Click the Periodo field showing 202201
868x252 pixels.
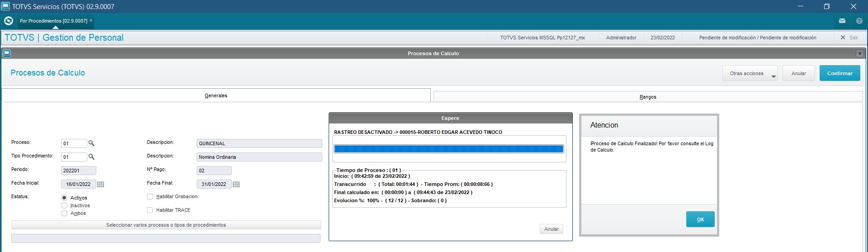coord(78,171)
